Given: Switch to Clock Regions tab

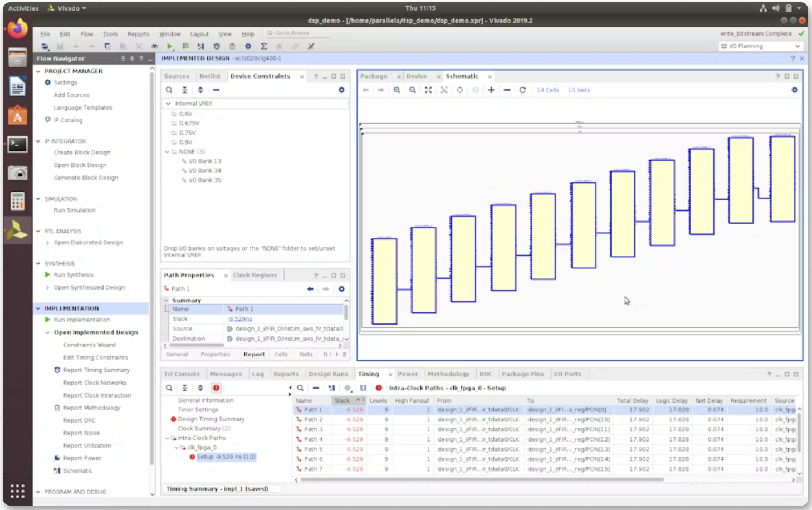Looking at the screenshot, I should coord(255,275).
